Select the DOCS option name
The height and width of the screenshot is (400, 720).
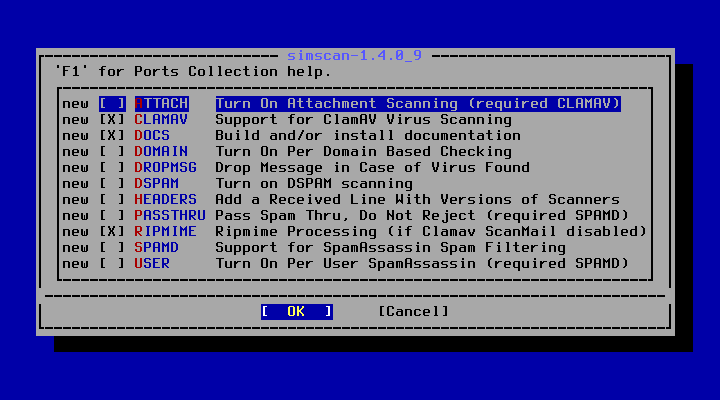152,136
